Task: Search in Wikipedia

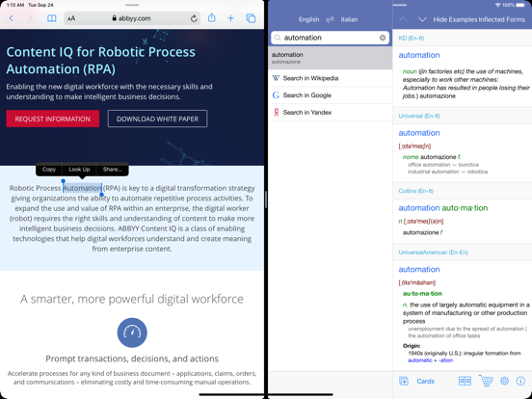Action: click(331, 78)
